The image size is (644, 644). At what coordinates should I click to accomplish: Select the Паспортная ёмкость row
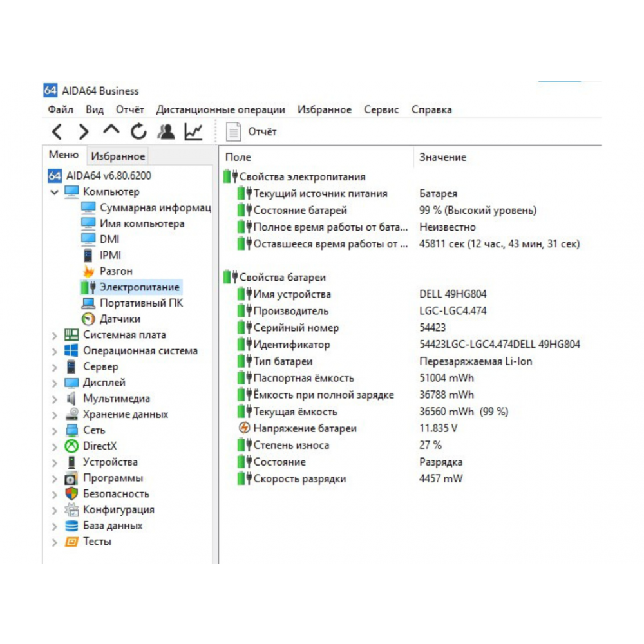(x=411, y=378)
